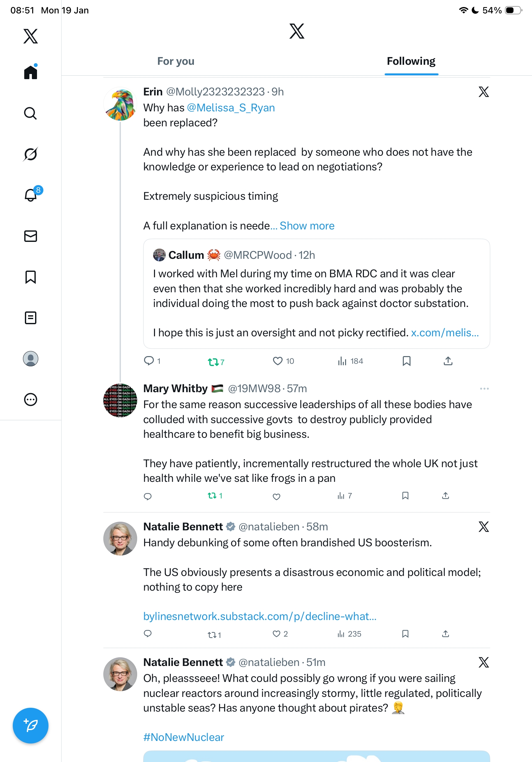
Task: Open Messages envelope icon
Action: 31,236
